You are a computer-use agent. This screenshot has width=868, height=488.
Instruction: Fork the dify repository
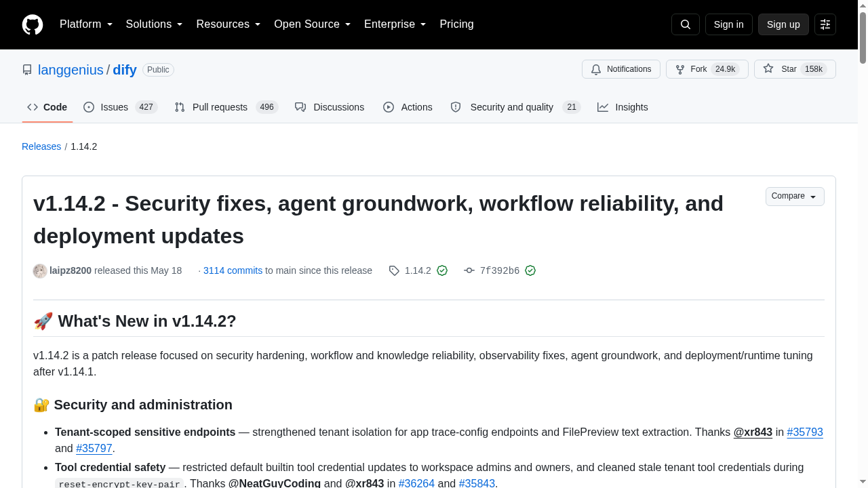click(707, 69)
